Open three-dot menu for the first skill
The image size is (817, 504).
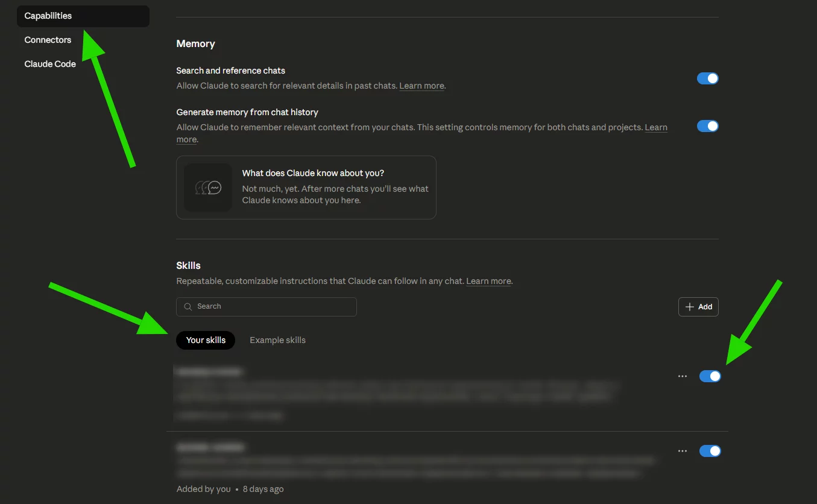[682, 376]
